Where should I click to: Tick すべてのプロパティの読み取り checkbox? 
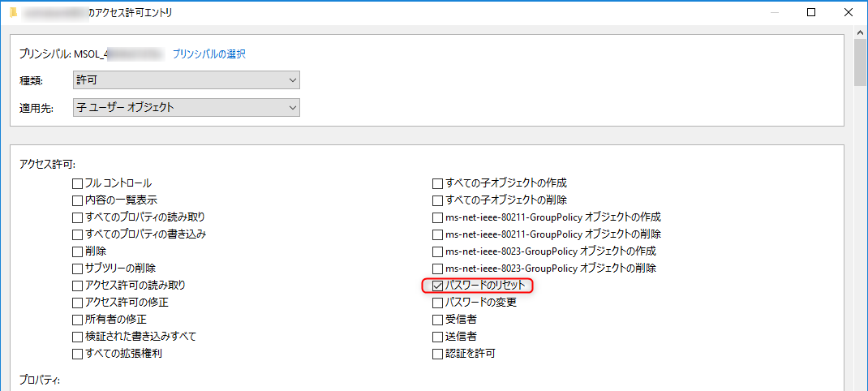pos(77,217)
